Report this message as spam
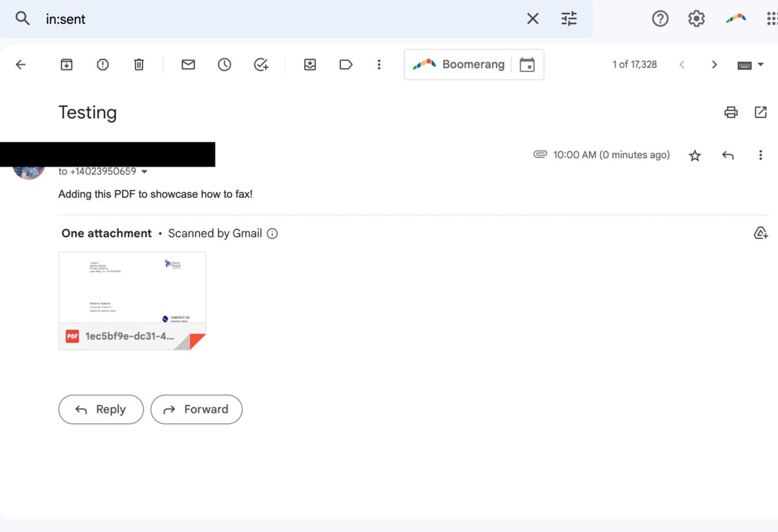Image resolution: width=778 pixels, height=532 pixels. point(102,64)
